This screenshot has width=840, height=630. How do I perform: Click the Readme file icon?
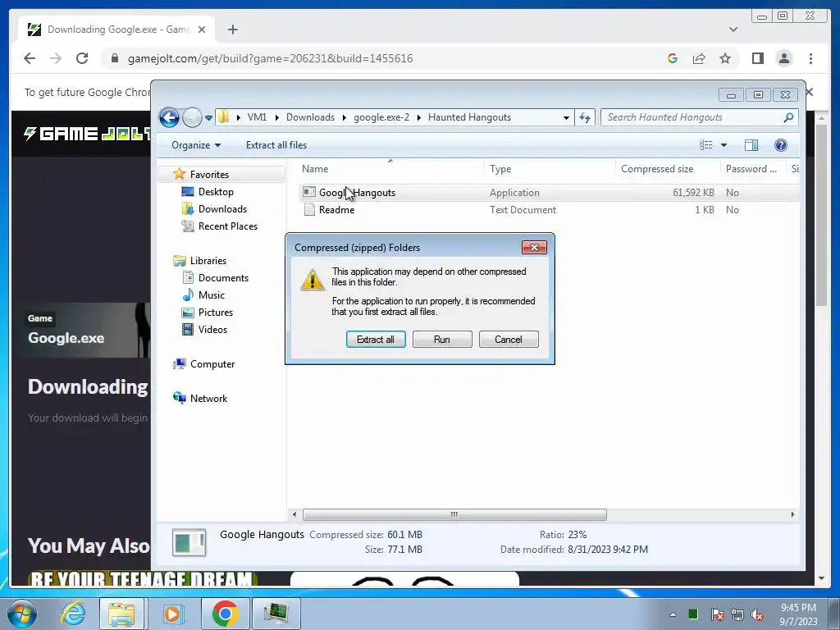[x=309, y=210]
